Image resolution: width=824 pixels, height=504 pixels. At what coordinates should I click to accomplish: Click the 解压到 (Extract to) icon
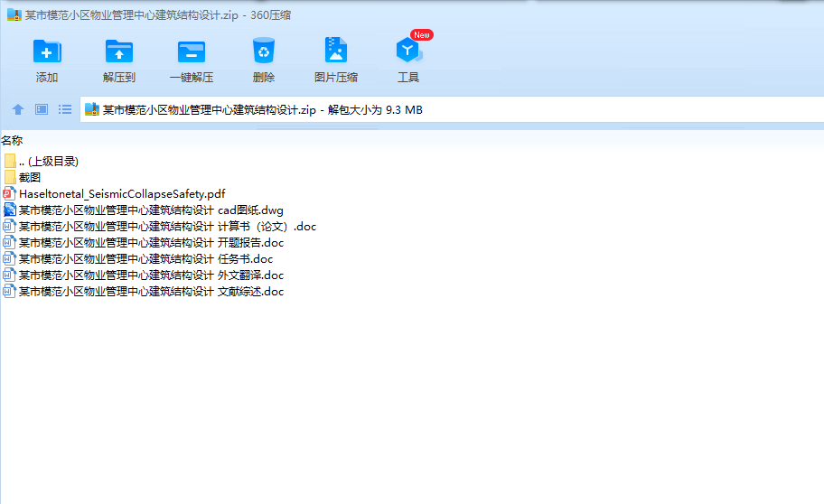pyautogui.click(x=118, y=51)
